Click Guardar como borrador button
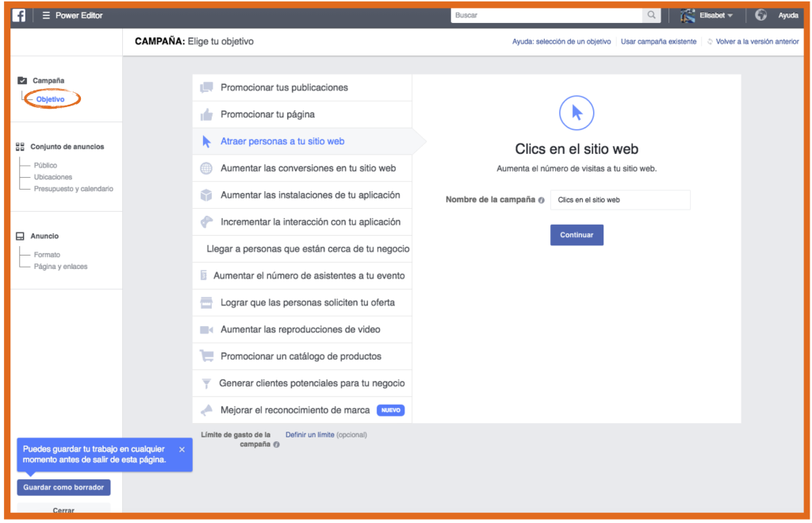This screenshot has height=523, width=812. click(x=63, y=487)
